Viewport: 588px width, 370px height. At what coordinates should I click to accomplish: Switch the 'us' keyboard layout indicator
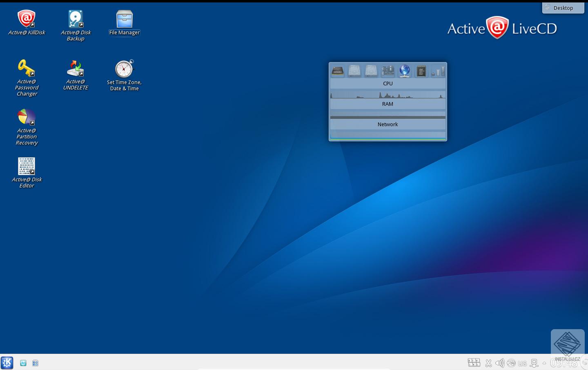(x=522, y=363)
